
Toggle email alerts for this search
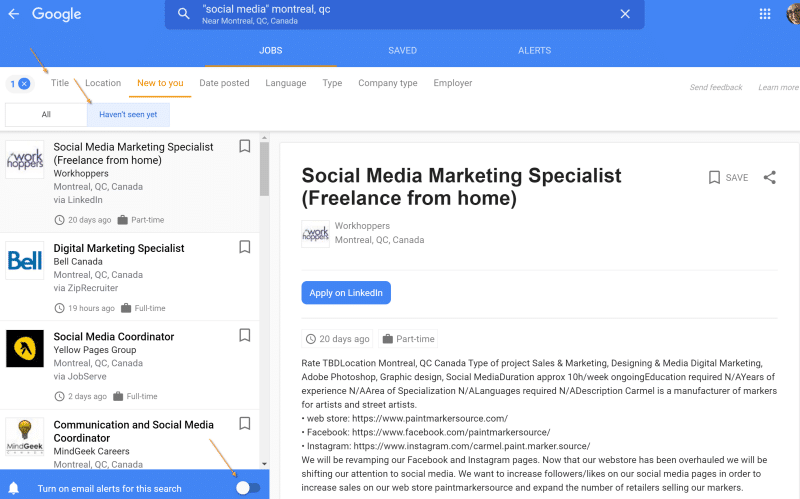pyautogui.click(x=248, y=488)
